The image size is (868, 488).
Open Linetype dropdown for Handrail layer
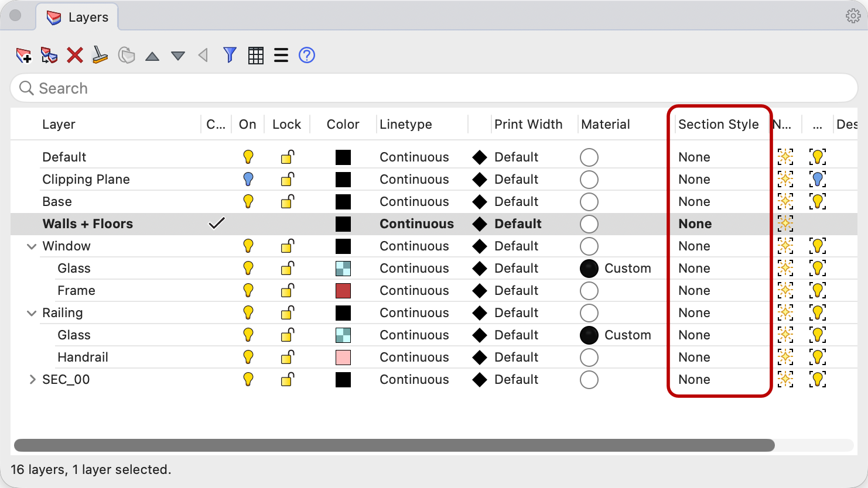click(414, 358)
